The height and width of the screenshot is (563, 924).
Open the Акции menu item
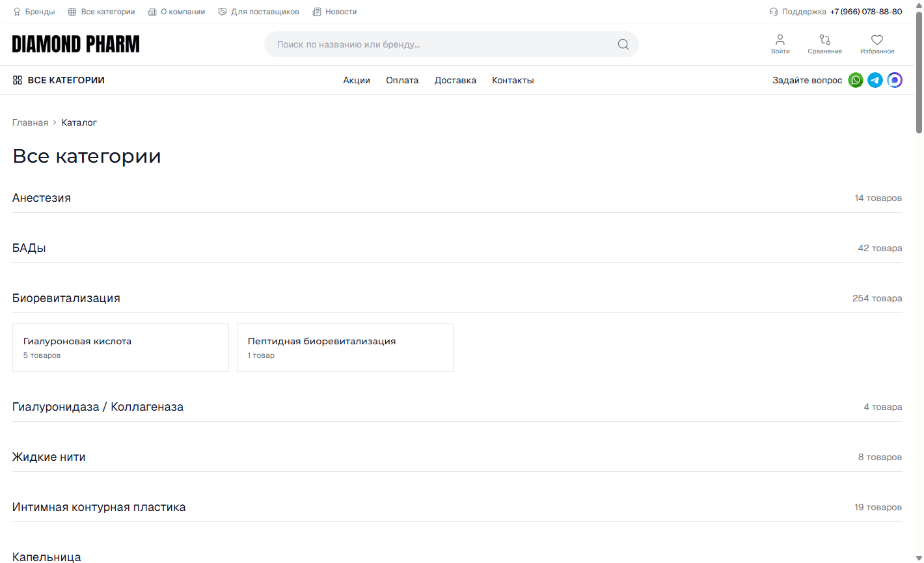[x=357, y=81]
